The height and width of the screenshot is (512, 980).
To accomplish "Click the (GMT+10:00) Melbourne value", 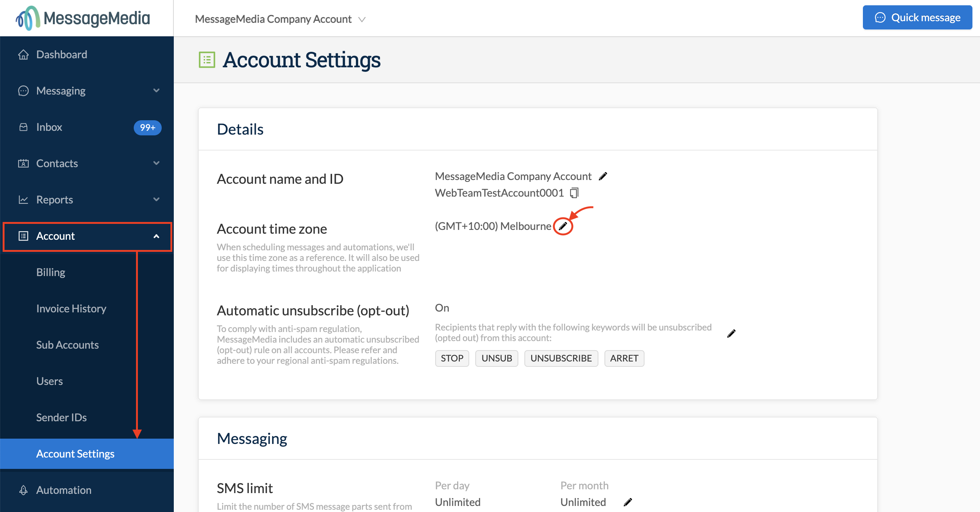I will click(493, 226).
